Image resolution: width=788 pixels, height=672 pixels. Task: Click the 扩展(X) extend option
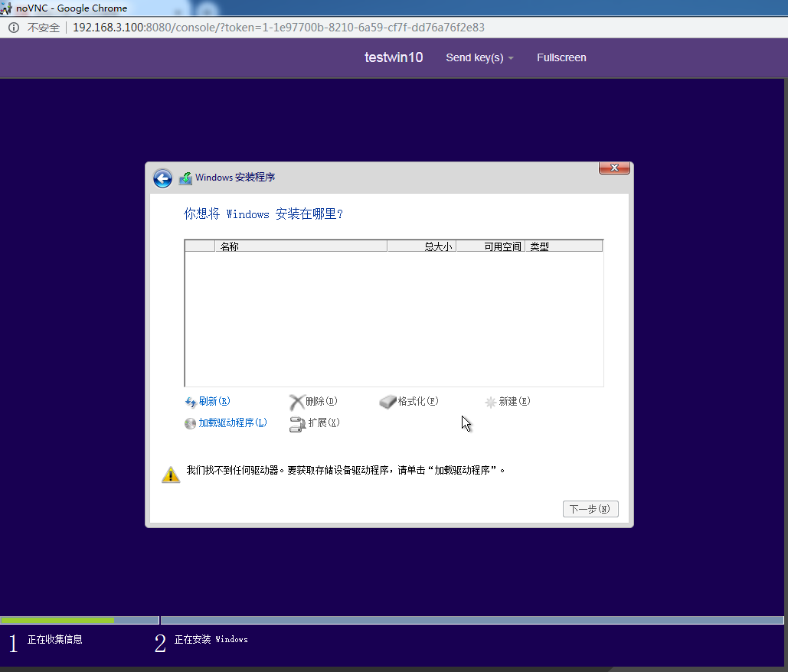coord(324,423)
